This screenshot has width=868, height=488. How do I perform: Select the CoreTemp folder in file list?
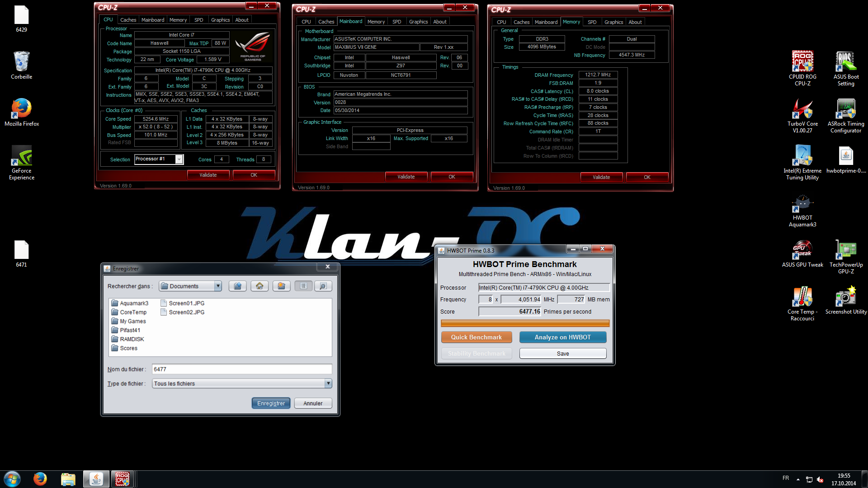click(129, 312)
